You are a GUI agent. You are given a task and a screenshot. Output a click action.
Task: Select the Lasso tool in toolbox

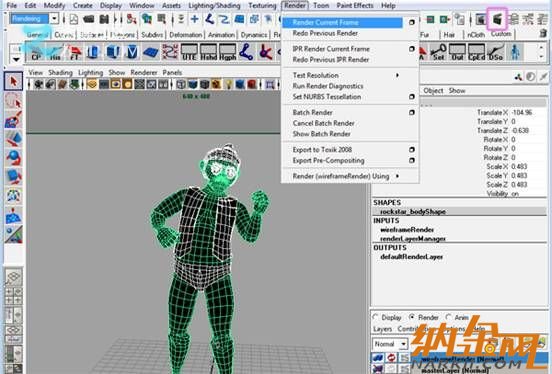pyautogui.click(x=13, y=101)
